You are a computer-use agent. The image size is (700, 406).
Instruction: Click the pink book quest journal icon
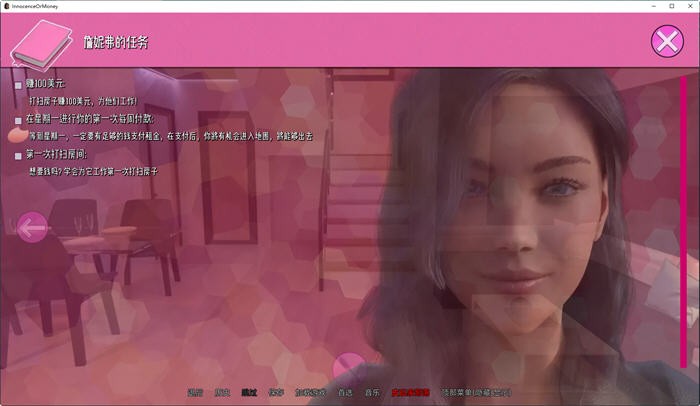[x=37, y=40]
